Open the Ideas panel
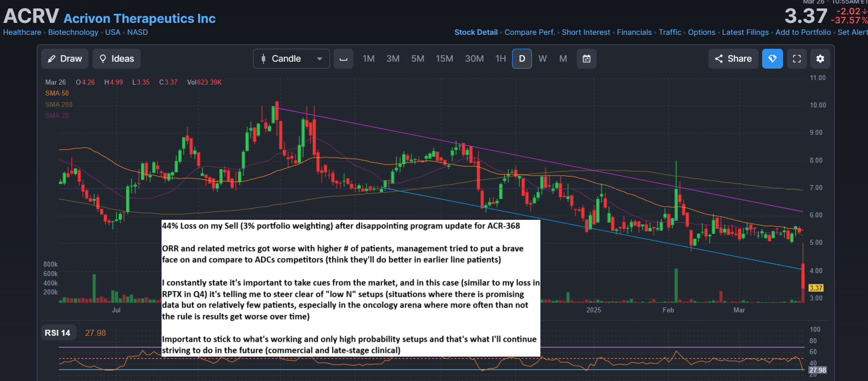Viewport: 868px width, 381px height. [x=117, y=59]
